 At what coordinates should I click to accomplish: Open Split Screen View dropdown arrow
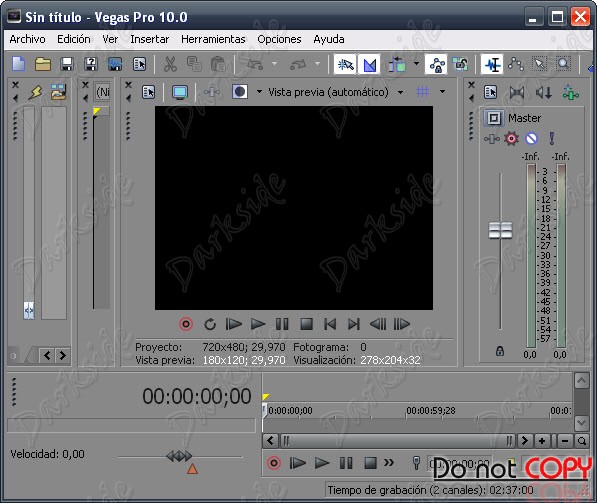(x=259, y=91)
